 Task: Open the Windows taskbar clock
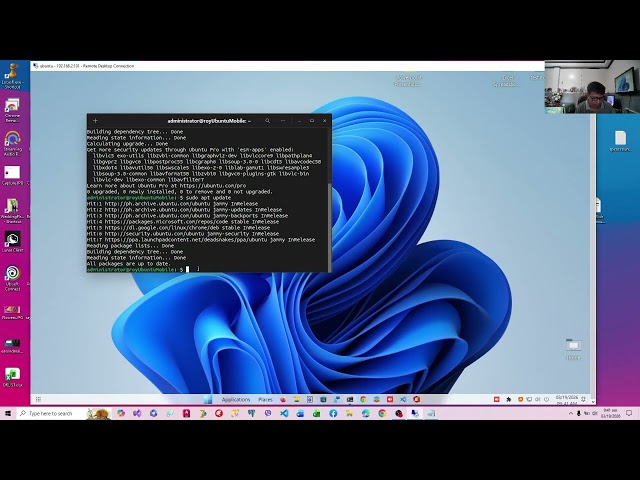610,413
